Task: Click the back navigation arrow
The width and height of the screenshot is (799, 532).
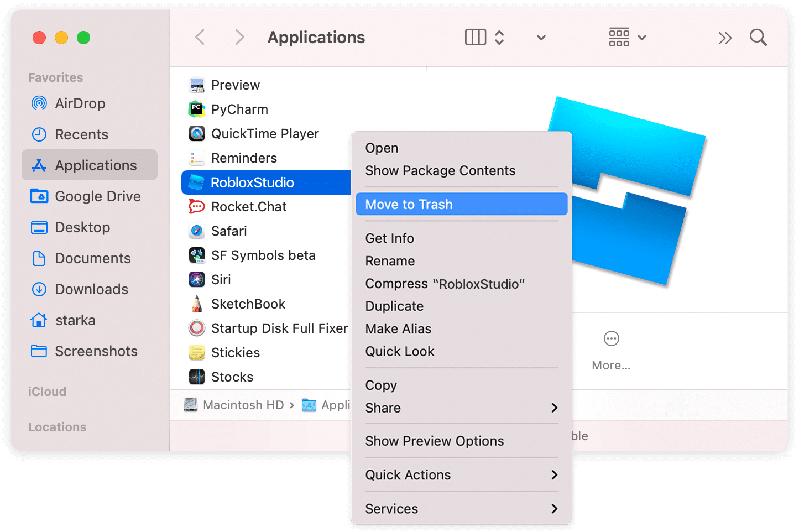Action: 200,38
